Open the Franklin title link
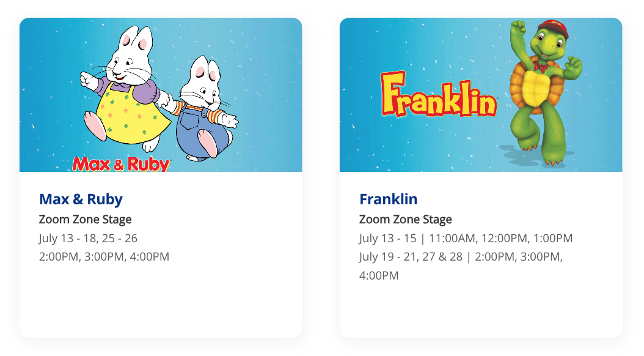Image resolution: width=644 pixels, height=356 pixels. (x=388, y=199)
